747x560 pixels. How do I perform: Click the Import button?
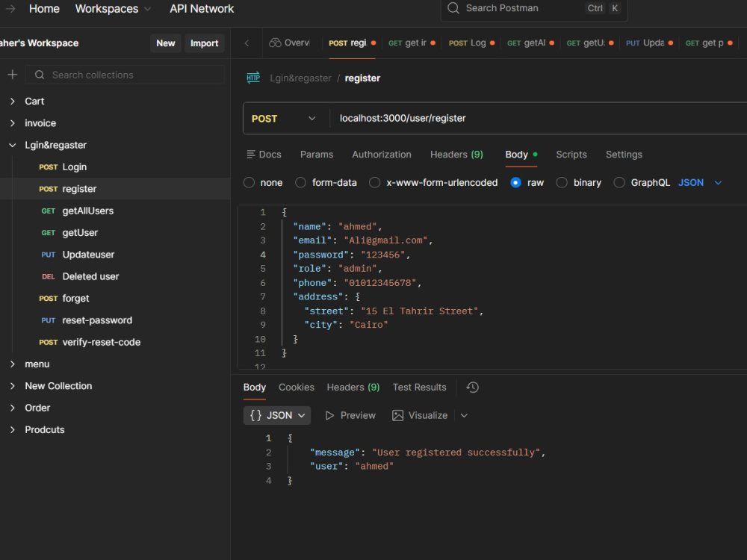click(x=204, y=43)
